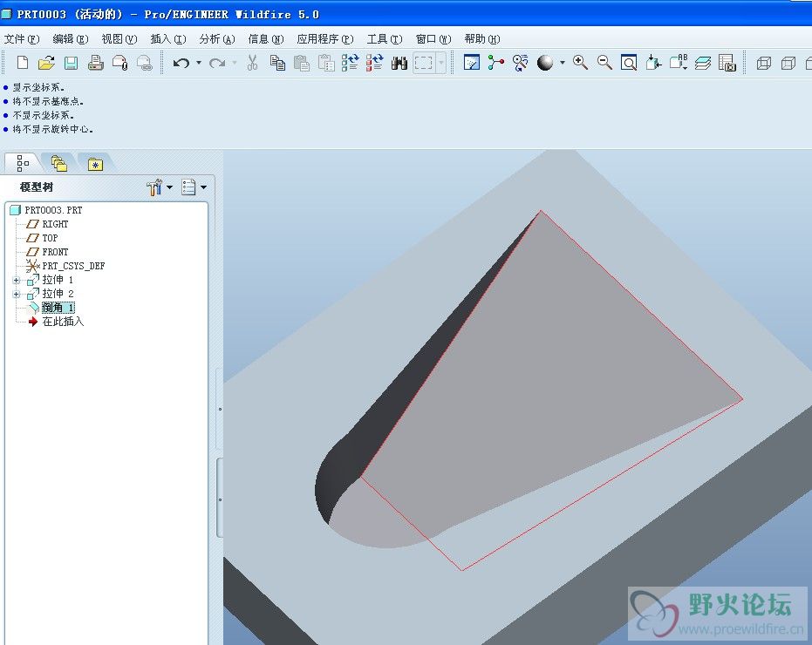This screenshot has width=812, height=645.
Task: Open the 工具(T) menu
Action: [x=385, y=39]
